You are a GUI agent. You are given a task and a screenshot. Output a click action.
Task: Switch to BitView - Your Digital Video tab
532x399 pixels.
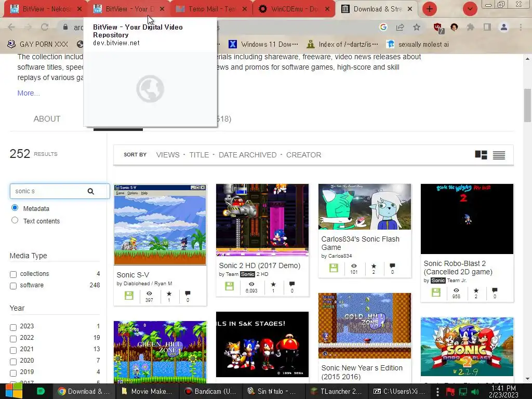(x=128, y=9)
